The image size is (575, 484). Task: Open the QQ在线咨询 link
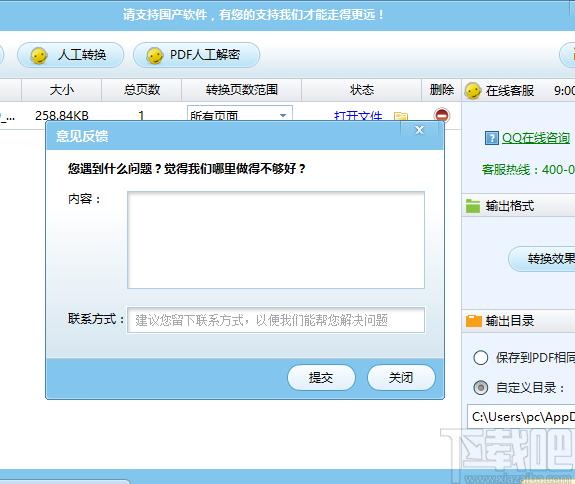click(536, 138)
